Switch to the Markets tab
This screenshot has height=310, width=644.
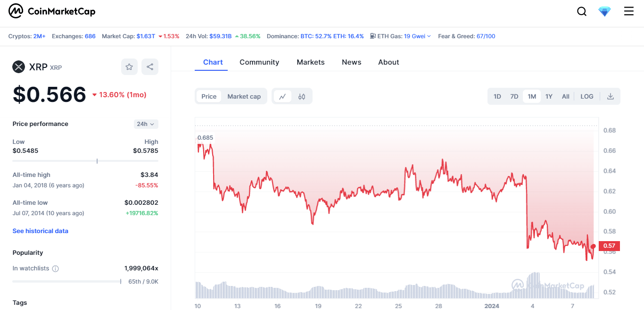coord(311,62)
